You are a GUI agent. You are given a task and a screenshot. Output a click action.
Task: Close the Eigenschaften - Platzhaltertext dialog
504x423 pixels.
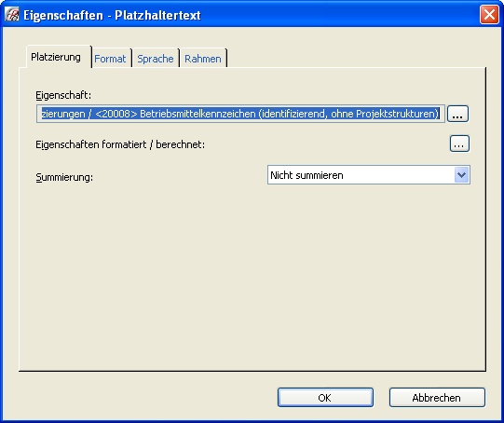489,15
